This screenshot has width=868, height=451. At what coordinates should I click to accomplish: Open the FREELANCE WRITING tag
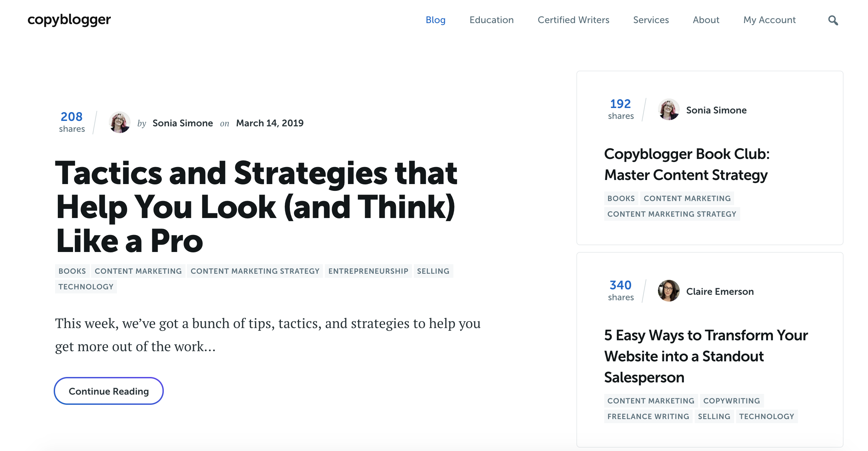pos(648,416)
